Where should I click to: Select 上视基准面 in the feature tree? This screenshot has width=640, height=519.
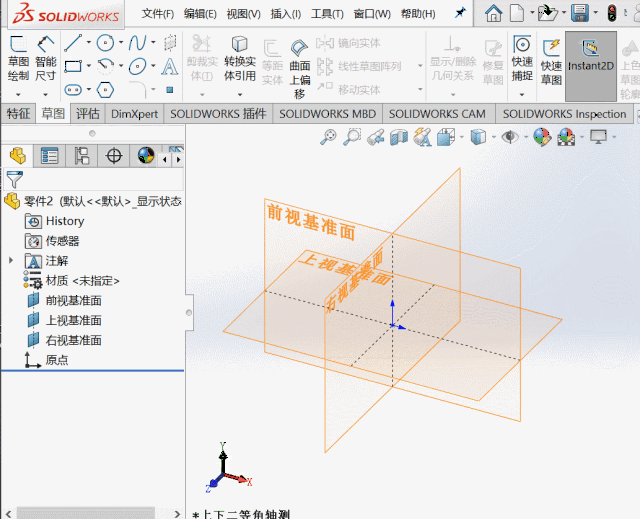(x=73, y=320)
